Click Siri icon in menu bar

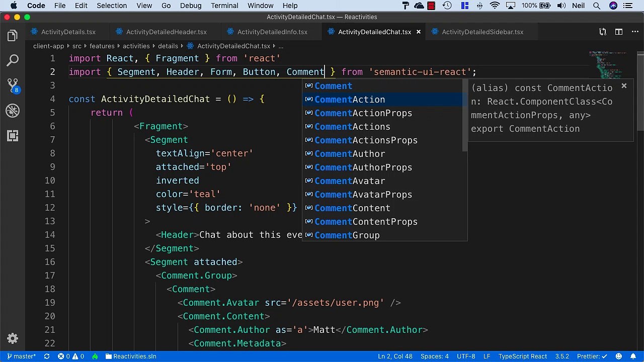[613, 6]
